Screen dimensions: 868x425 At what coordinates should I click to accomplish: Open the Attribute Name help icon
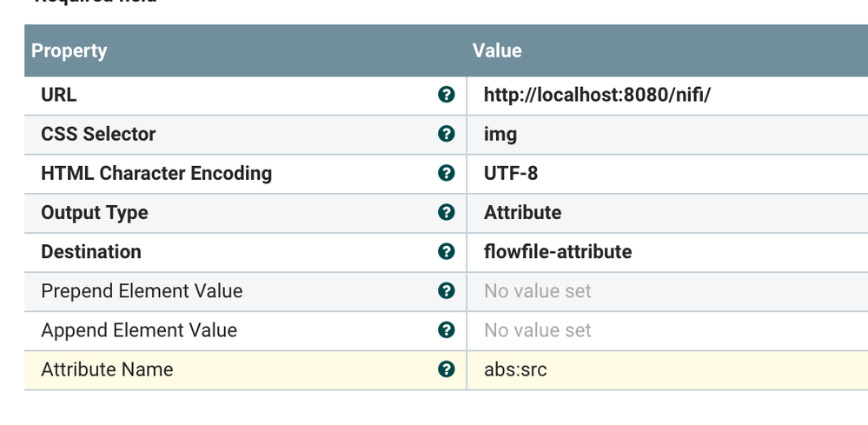point(447,369)
